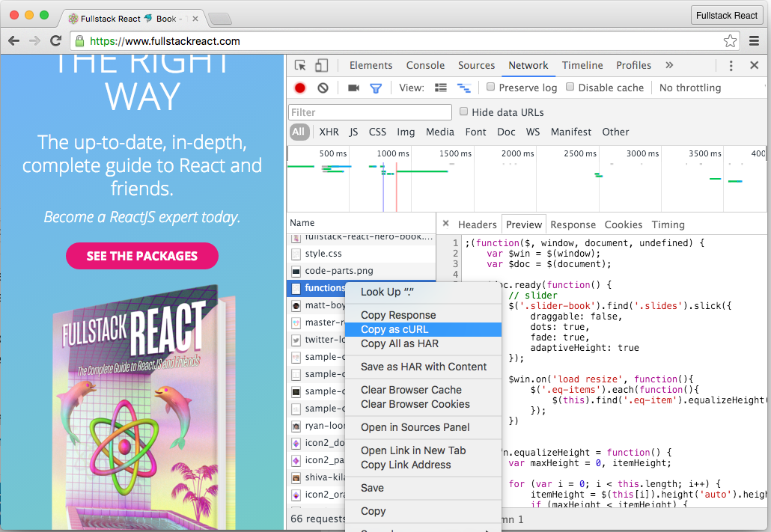Filter requests by Img

[x=406, y=132]
